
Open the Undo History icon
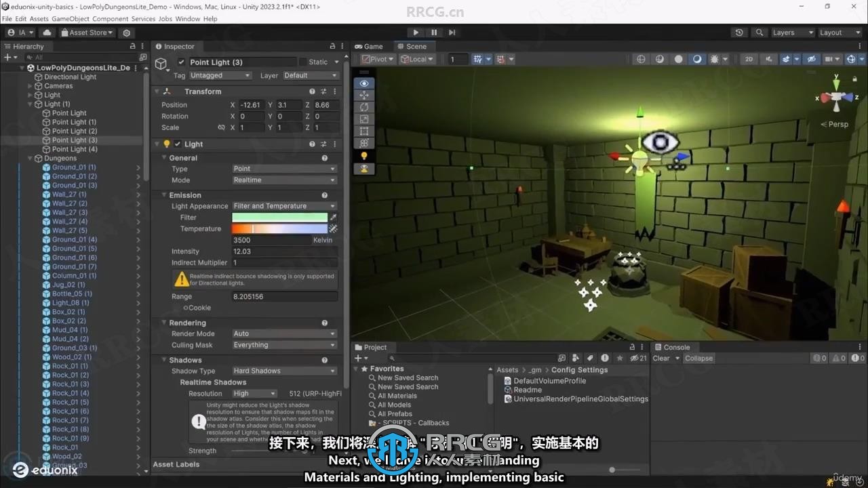[739, 33]
